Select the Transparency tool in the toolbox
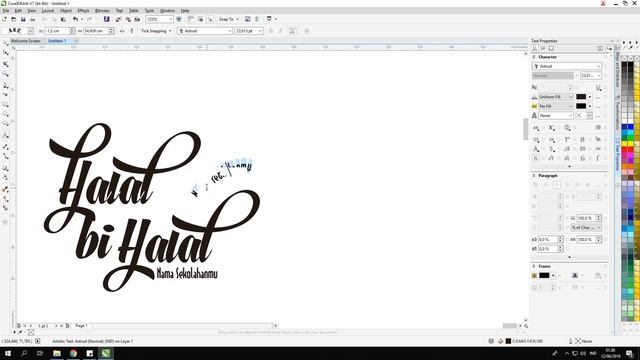640x360 pixels. tap(5, 178)
